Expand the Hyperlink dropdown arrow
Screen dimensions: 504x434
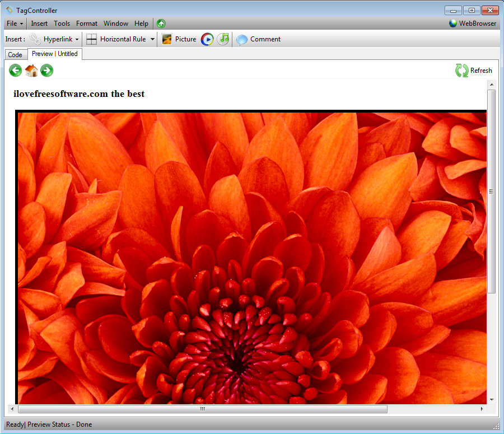(x=77, y=39)
